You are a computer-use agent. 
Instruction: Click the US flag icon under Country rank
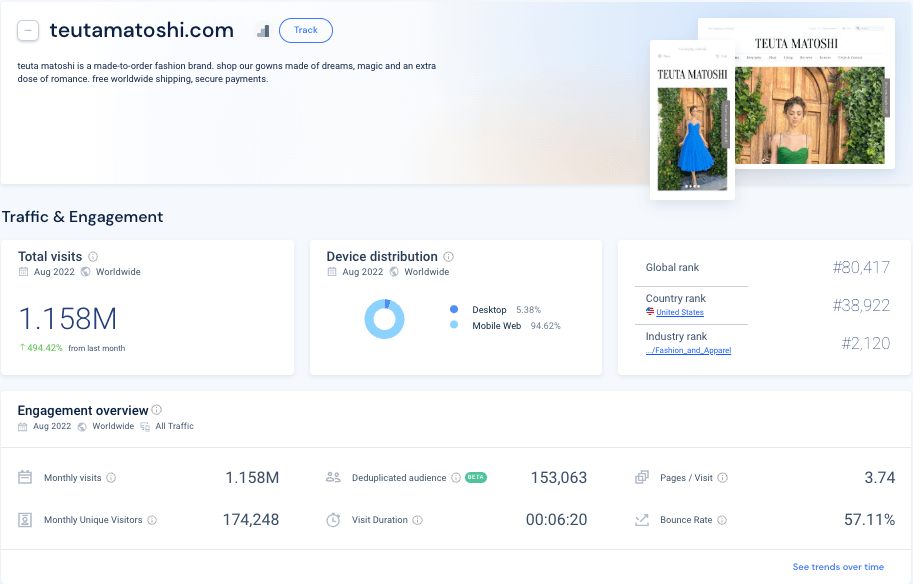pos(650,312)
